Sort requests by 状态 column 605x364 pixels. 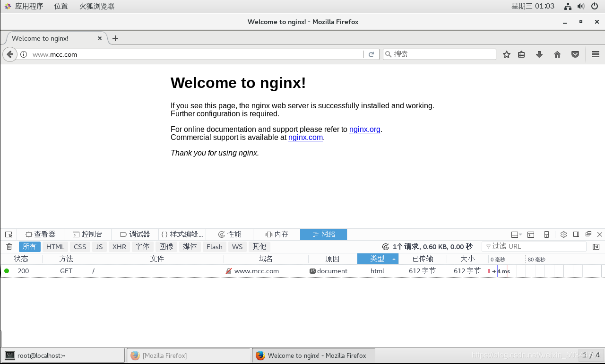21,259
